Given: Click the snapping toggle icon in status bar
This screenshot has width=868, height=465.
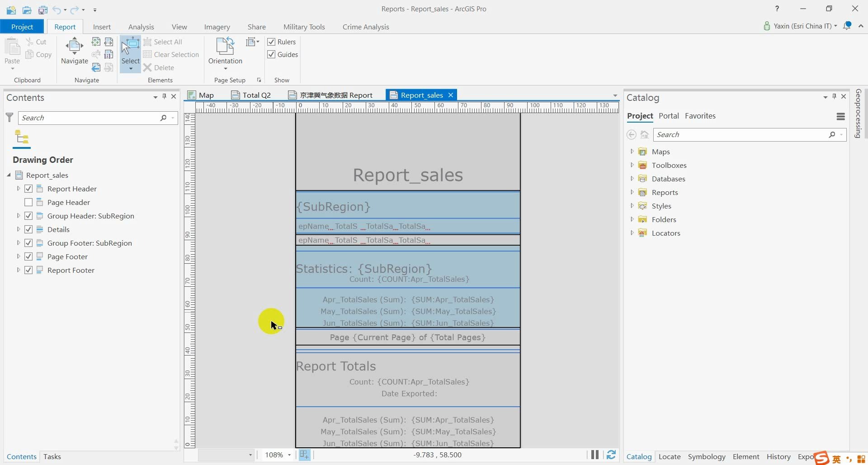Looking at the screenshot, I should (304, 455).
